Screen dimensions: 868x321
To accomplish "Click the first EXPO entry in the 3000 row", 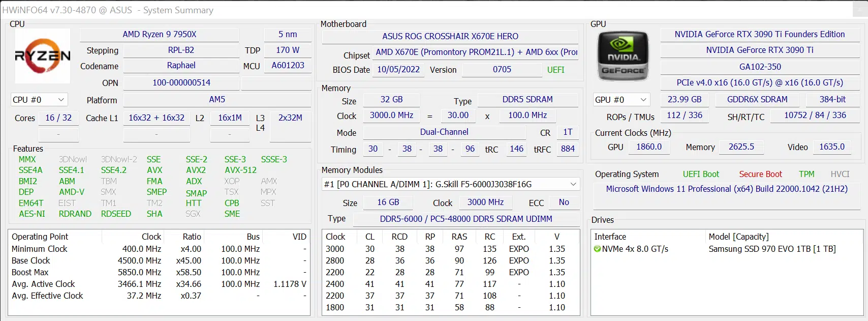I will (x=519, y=249).
